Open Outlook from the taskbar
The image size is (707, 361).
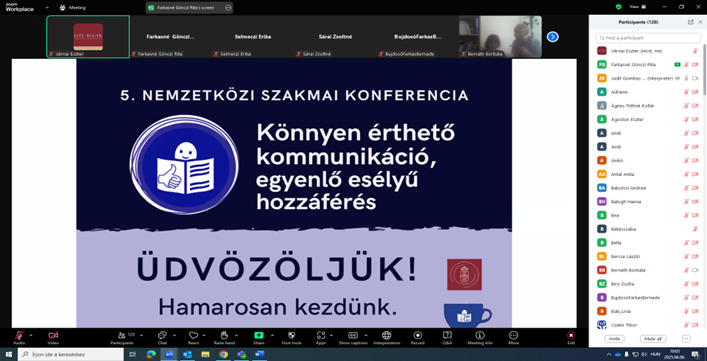point(187,355)
